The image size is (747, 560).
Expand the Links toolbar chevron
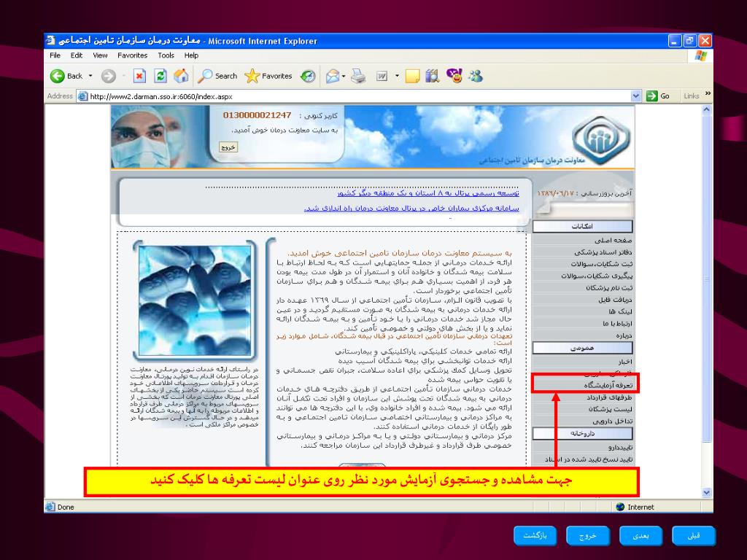coord(708,93)
